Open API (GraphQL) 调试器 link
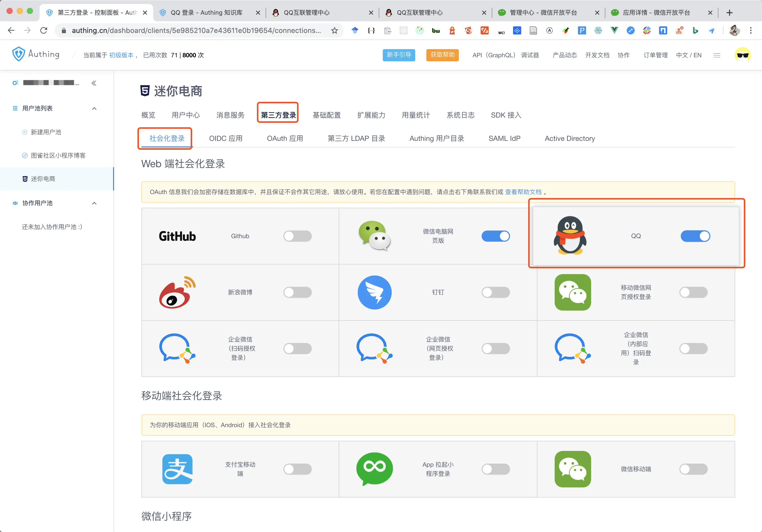762x532 pixels. [x=505, y=55]
